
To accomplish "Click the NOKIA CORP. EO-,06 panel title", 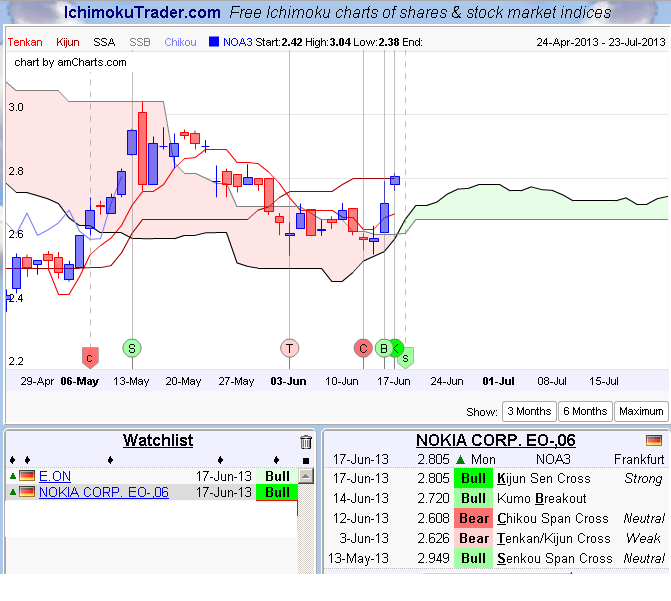I will click(x=496, y=440).
